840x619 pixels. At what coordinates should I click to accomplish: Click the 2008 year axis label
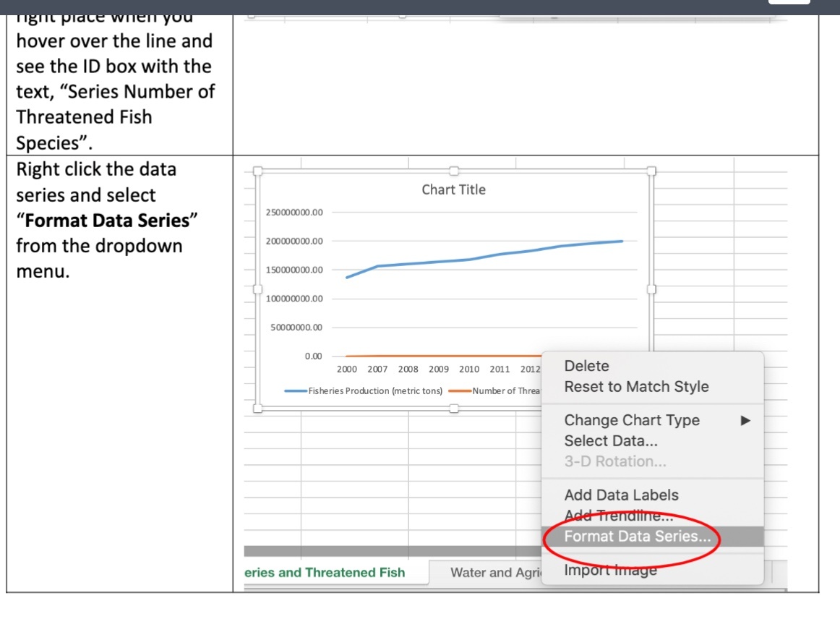tap(408, 370)
